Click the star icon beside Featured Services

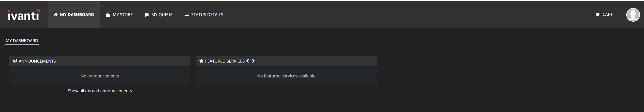(x=201, y=61)
